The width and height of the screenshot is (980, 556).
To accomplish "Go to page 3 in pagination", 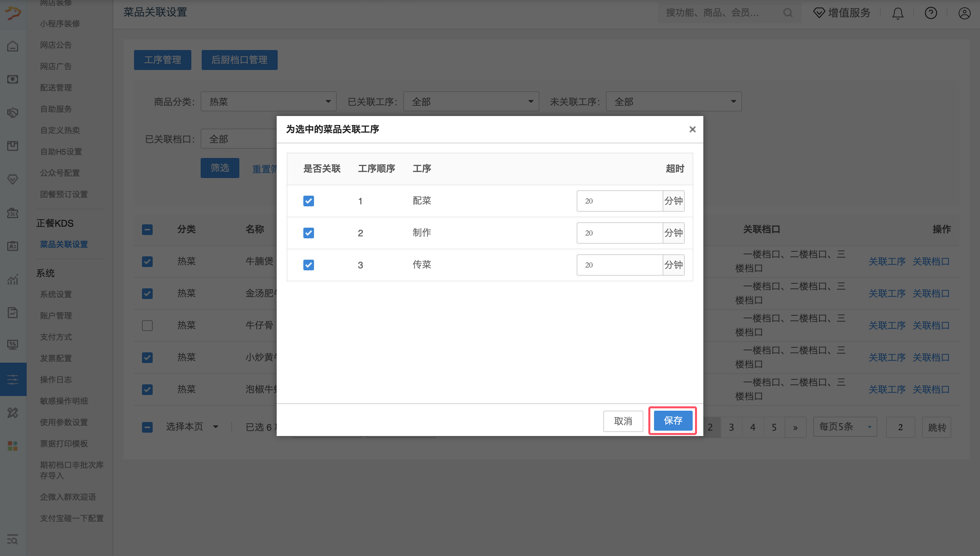I will tap(731, 427).
